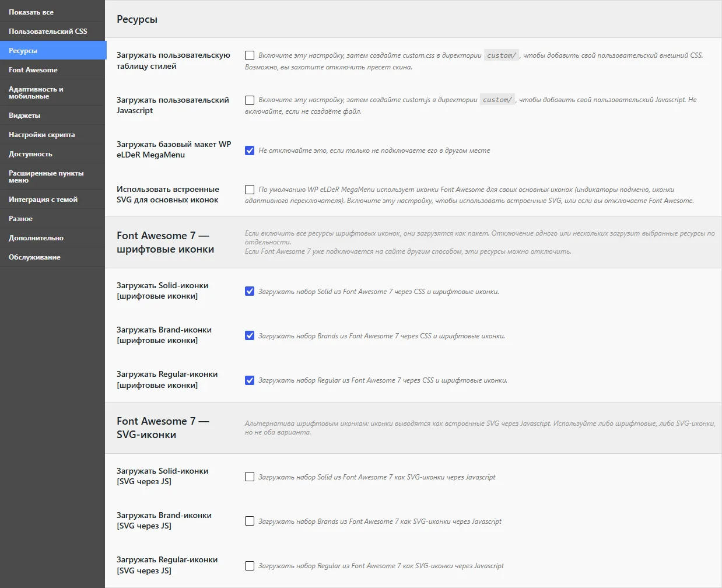Uncheck Regular font icons loading checkbox
The image size is (722, 588).
(250, 380)
